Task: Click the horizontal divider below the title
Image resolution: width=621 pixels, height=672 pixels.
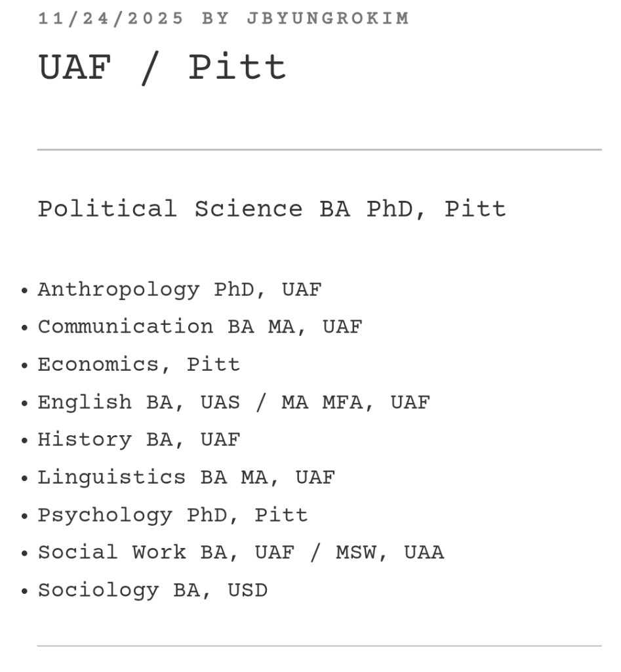Action: click(319, 150)
